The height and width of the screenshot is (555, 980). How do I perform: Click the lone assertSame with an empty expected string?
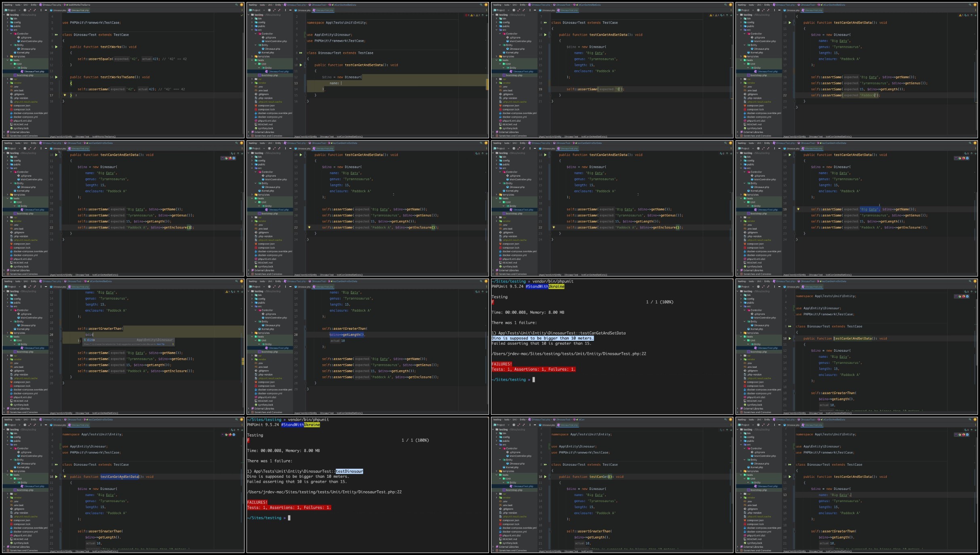[x=595, y=89]
